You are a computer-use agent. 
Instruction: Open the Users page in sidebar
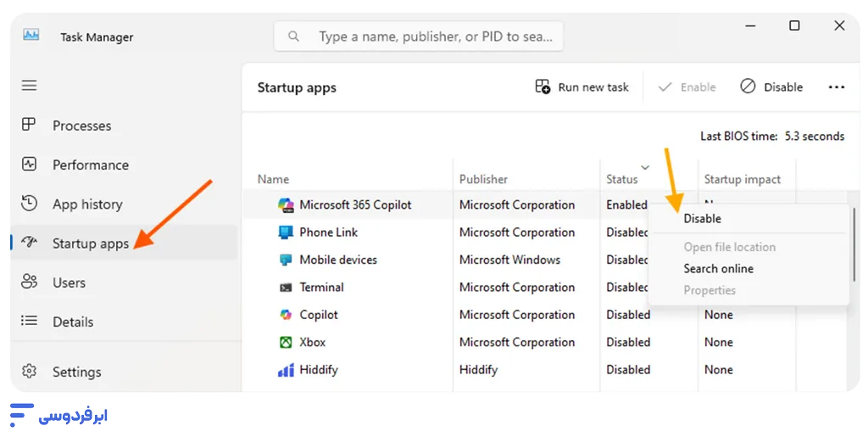[69, 283]
